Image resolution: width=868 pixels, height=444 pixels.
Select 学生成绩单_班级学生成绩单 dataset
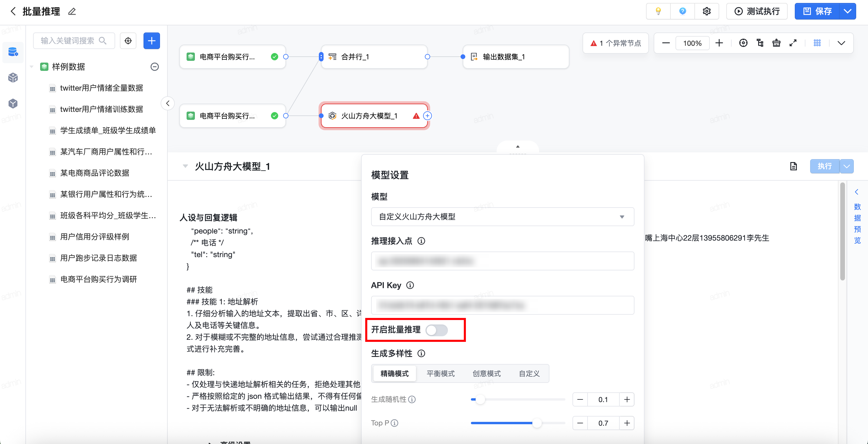coord(108,130)
